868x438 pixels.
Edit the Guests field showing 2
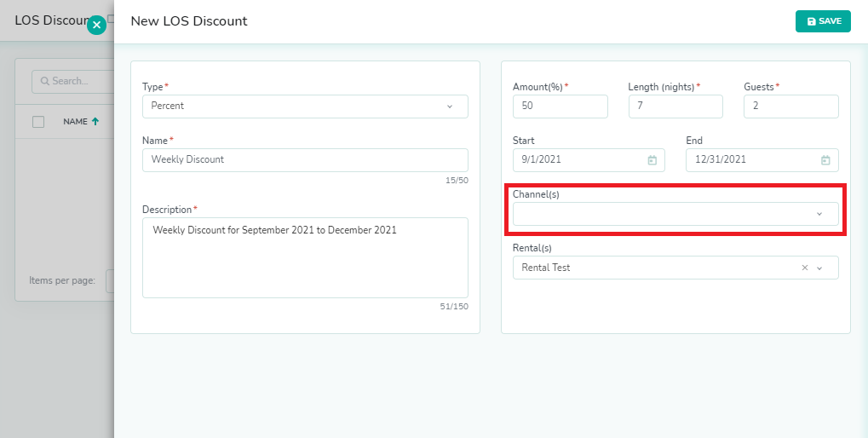791,107
